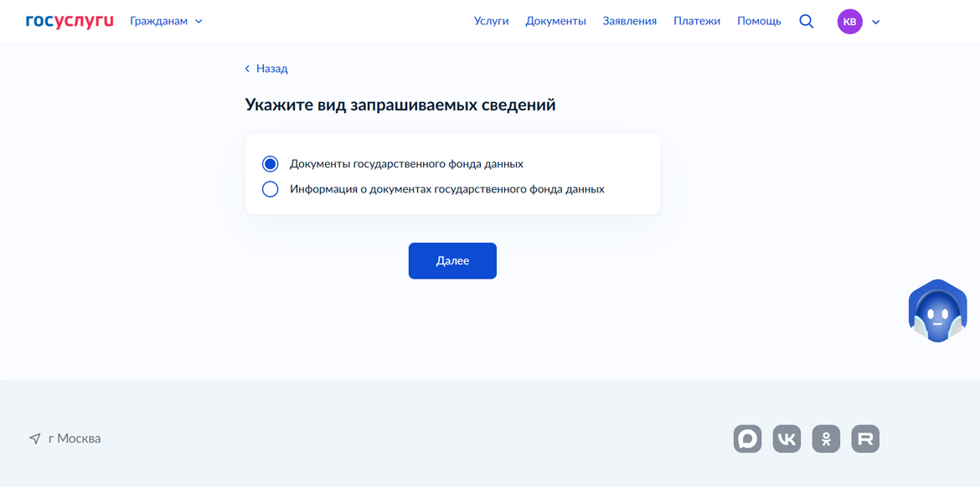
Task: Go to the Документы section
Action: 555,21
